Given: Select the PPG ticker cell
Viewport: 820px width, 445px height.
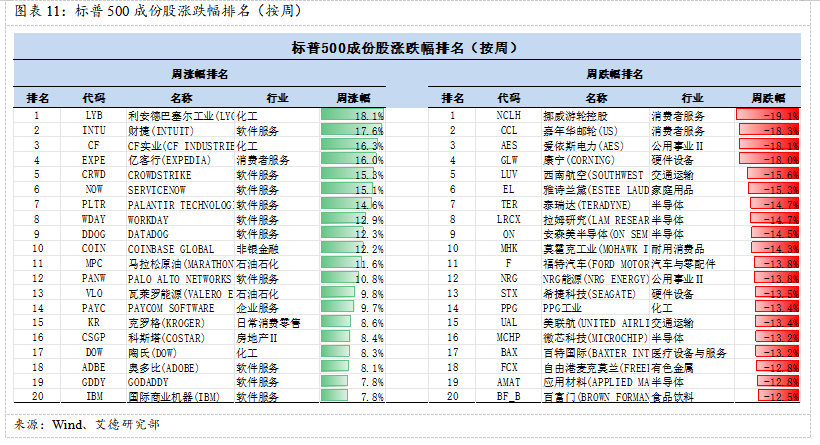Looking at the screenshot, I should [508, 309].
